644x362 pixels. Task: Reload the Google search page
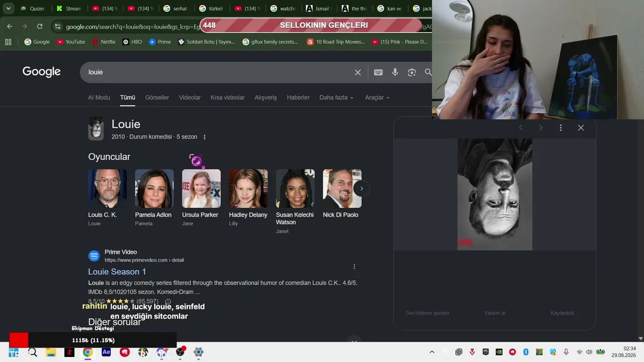[40, 26]
